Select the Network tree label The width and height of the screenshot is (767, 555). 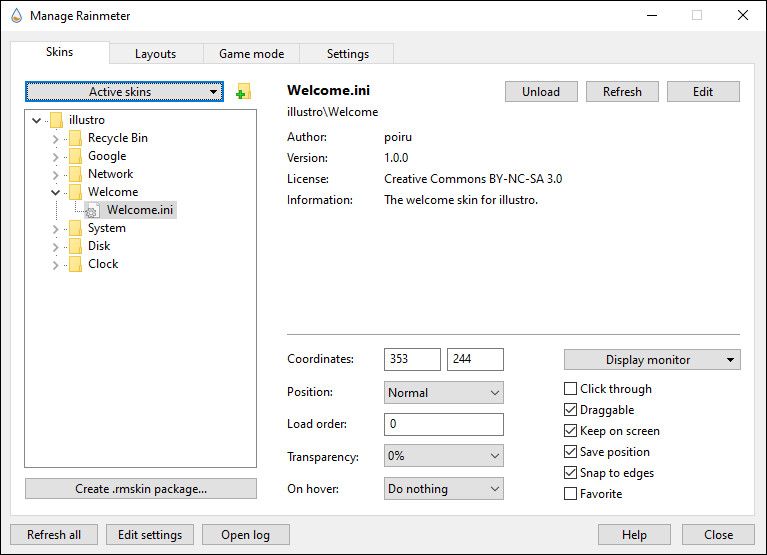(111, 174)
